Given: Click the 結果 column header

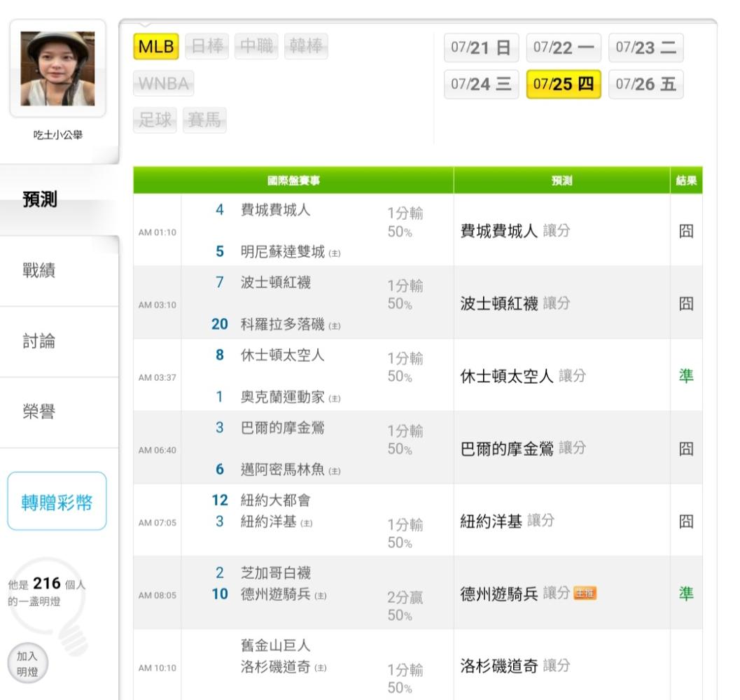Looking at the screenshot, I should click(x=686, y=181).
